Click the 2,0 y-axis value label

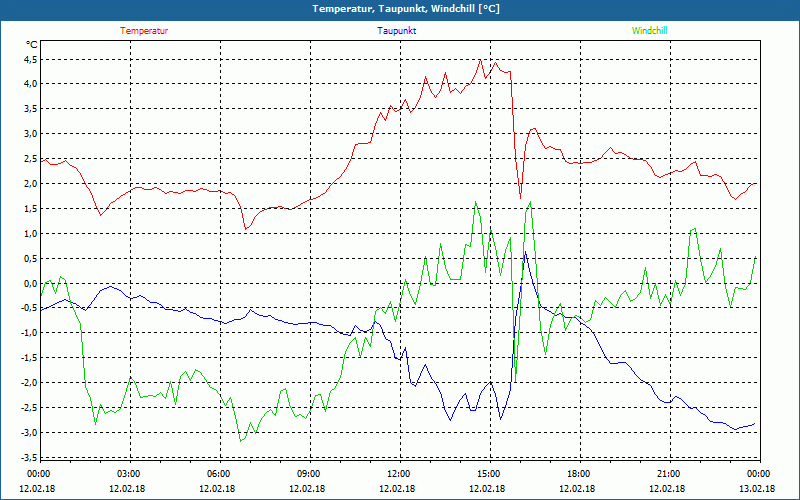(30, 183)
